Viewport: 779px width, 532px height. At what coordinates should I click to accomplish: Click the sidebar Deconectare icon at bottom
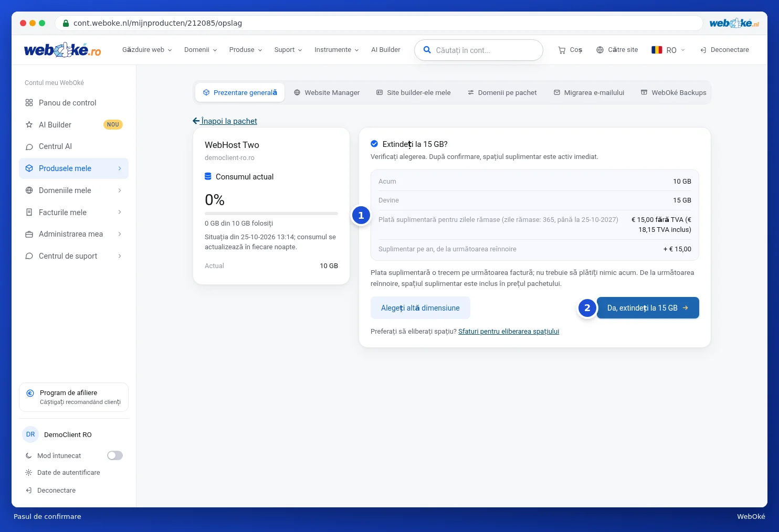29,491
